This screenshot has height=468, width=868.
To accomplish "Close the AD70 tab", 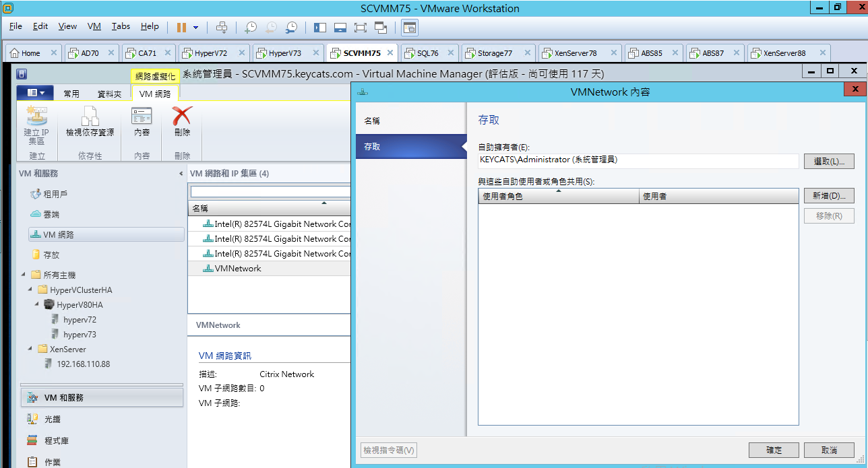I will [111, 53].
